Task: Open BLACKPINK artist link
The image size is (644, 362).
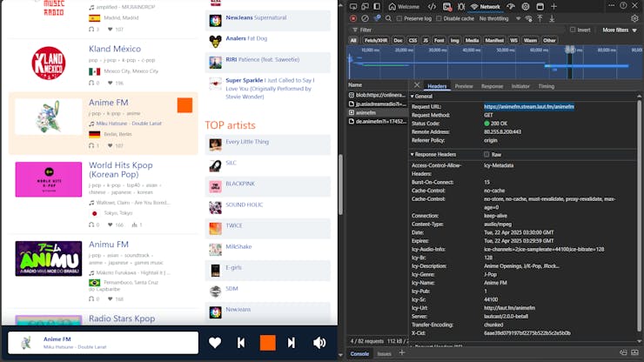Action: pos(240,184)
